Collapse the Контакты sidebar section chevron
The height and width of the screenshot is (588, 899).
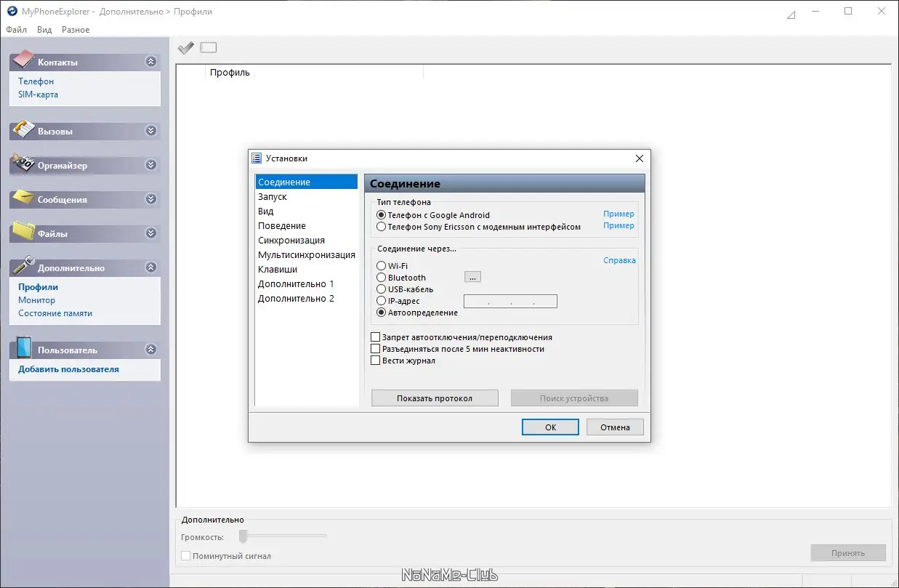coord(150,62)
